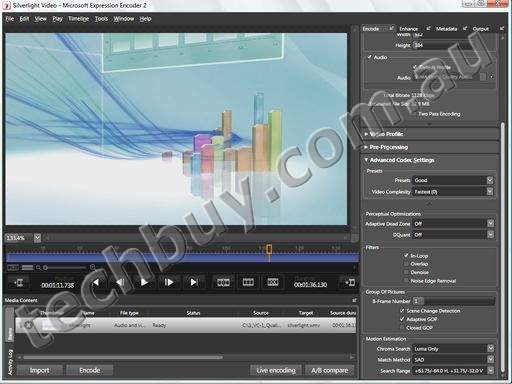This screenshot has width=512, height=384.
Task: Click the B-Frame Number slider
Action: pos(453,301)
